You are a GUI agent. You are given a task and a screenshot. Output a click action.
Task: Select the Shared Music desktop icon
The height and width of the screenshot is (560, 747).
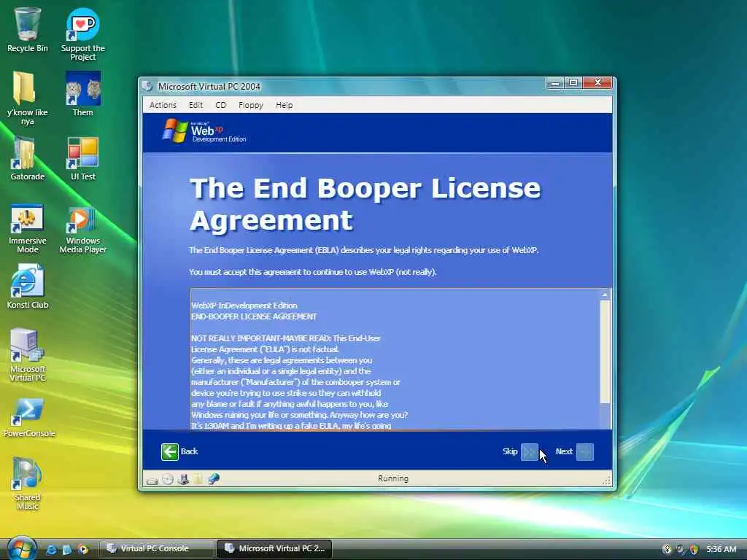(27, 483)
